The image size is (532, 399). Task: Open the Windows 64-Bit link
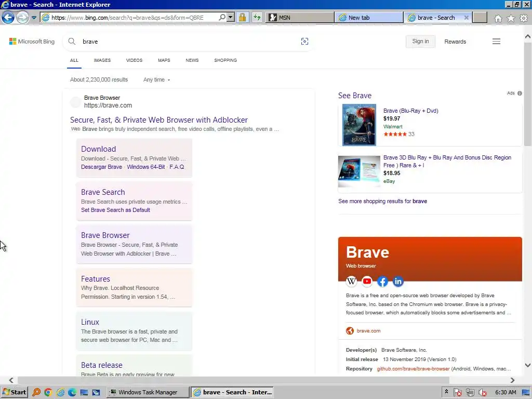(x=146, y=167)
